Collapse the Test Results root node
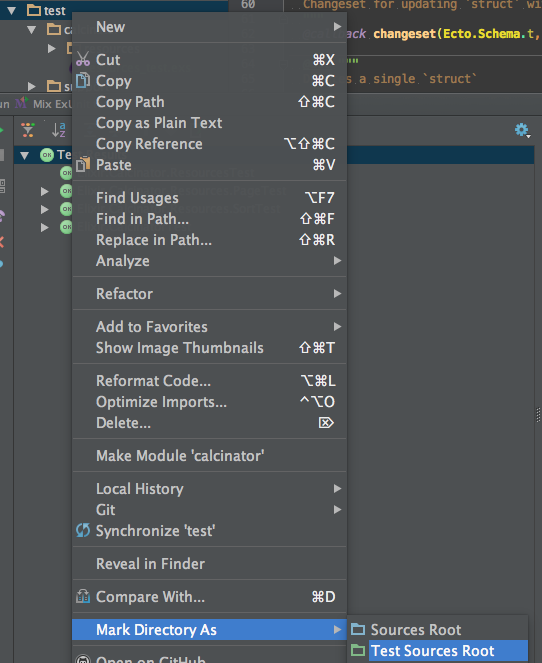The image size is (542, 663). (x=25, y=155)
